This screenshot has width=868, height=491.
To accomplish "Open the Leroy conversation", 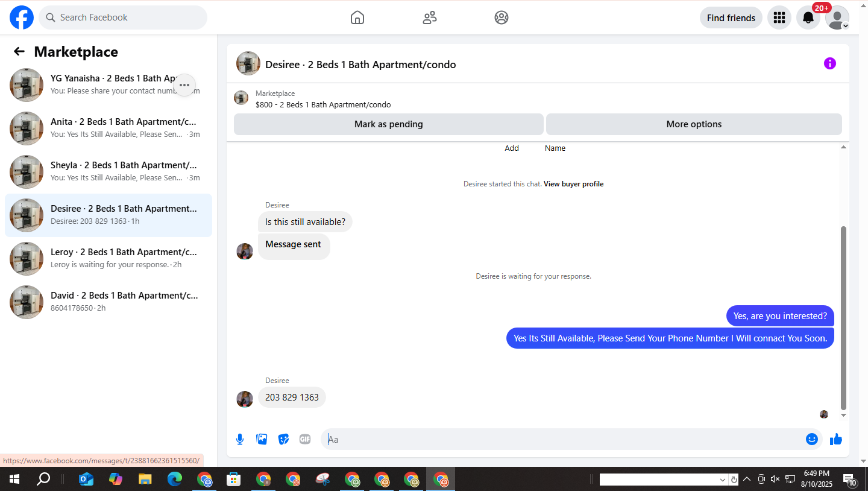I will (x=108, y=259).
